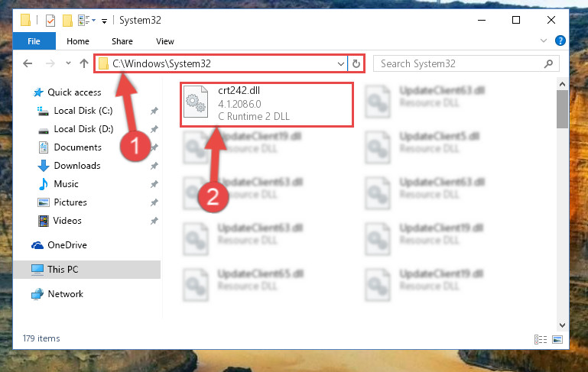Expand the address bar history dropdown
The image size is (588, 372).
pos(340,63)
